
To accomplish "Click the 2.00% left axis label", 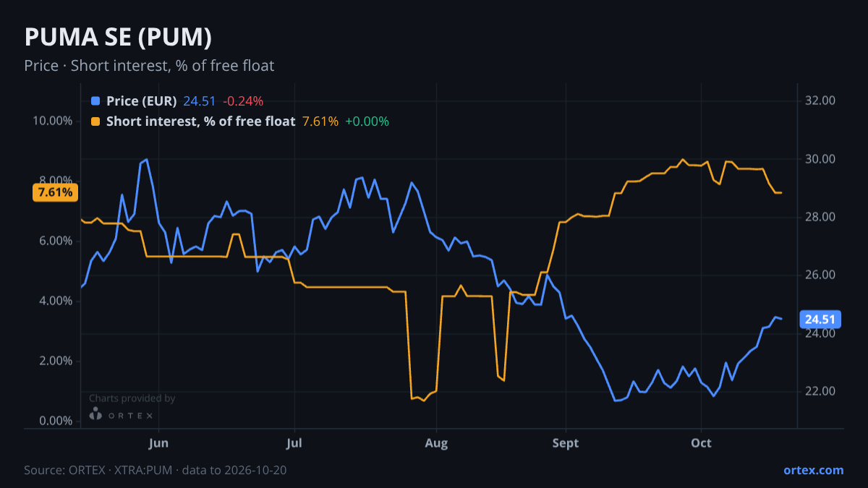I will click(x=55, y=361).
